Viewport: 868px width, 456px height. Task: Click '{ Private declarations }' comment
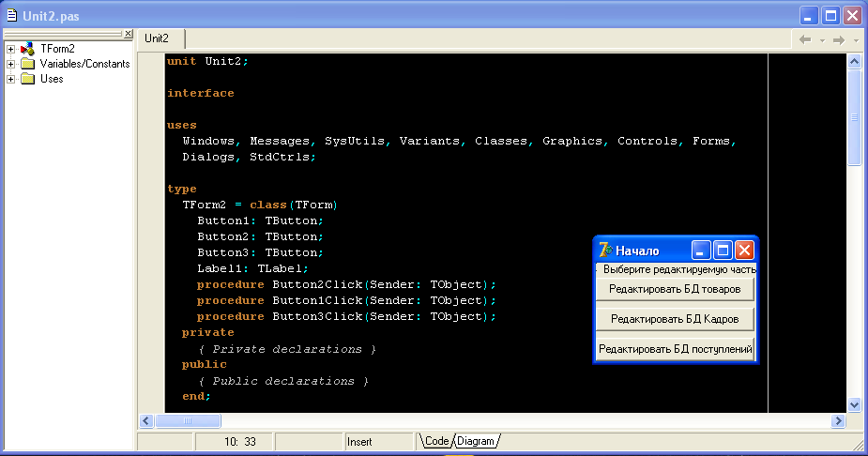click(x=287, y=349)
